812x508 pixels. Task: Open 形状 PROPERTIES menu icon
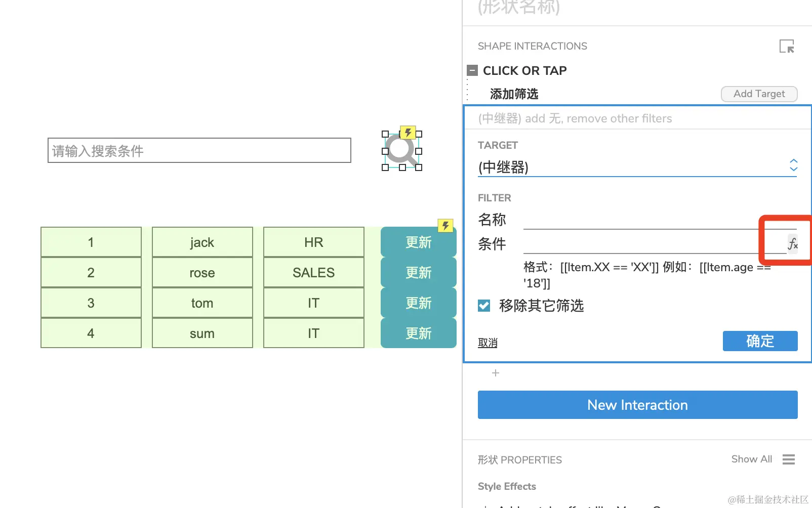coord(789,459)
